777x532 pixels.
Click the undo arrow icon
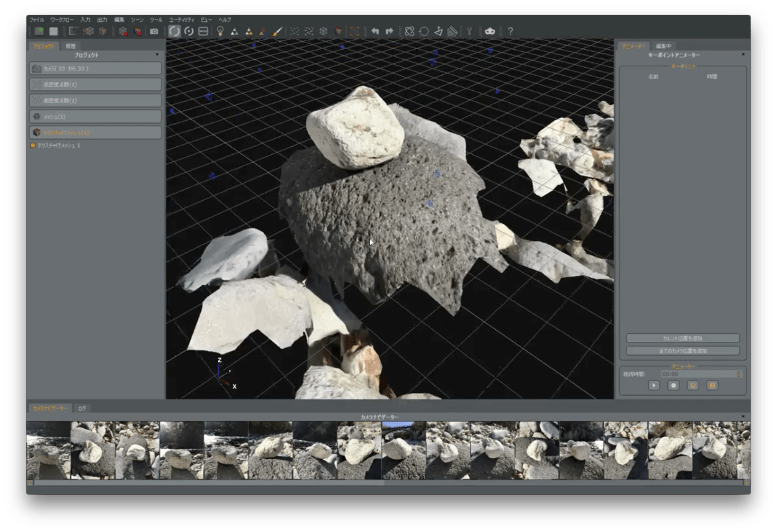coord(375,31)
